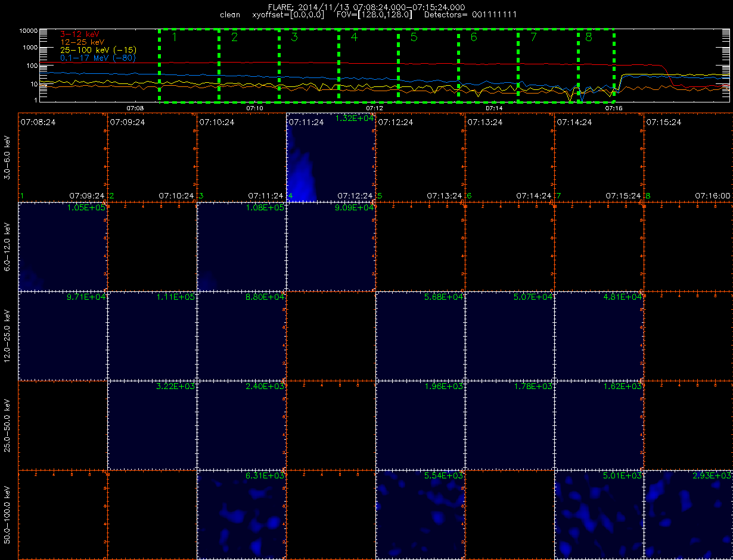This screenshot has width=733, height=560.
Task: Pick interval number 3 on the lightcurve
Action: pos(294,38)
